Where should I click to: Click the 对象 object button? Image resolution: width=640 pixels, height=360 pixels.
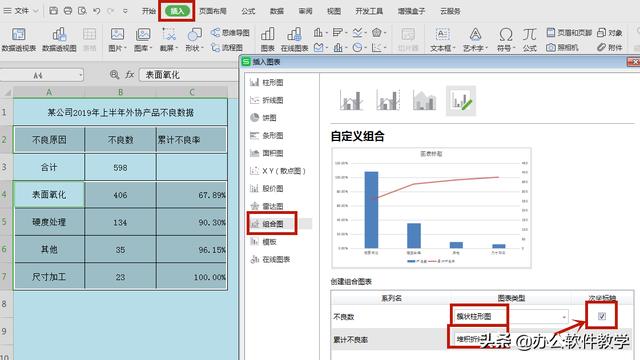[x=609, y=33]
